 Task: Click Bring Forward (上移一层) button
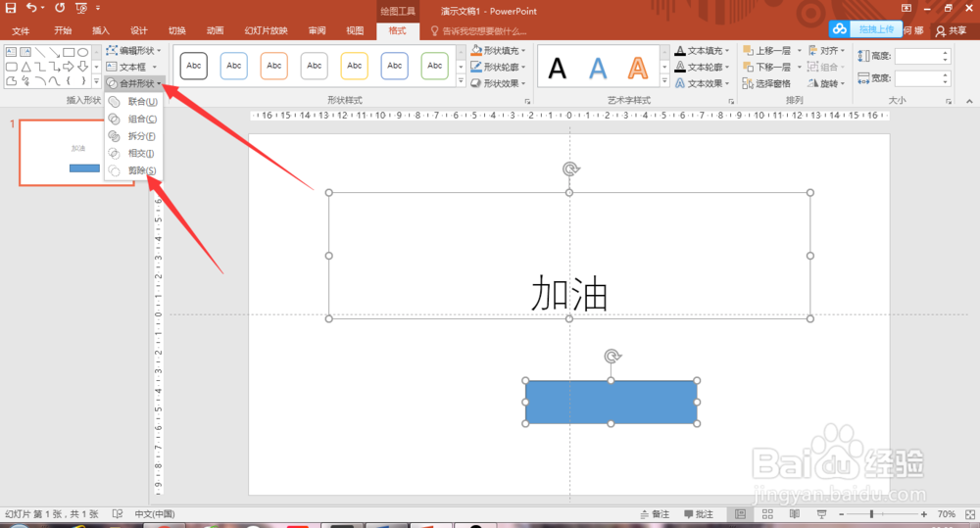[767, 51]
